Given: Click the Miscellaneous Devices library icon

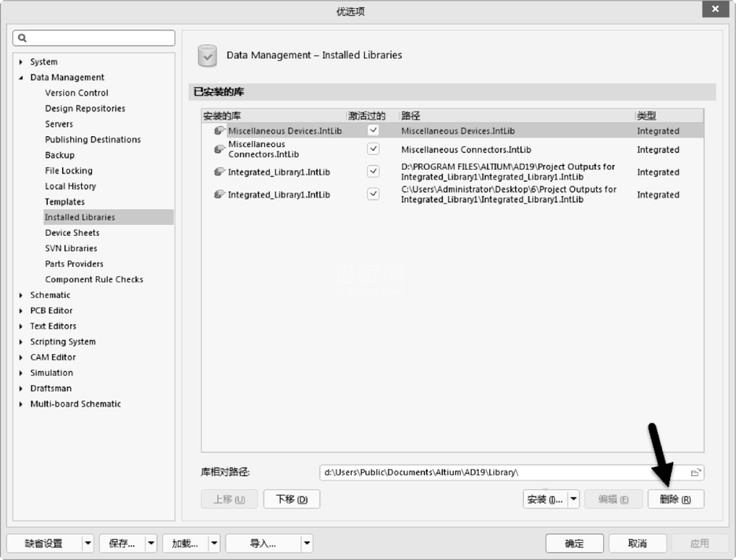Looking at the screenshot, I should (219, 131).
